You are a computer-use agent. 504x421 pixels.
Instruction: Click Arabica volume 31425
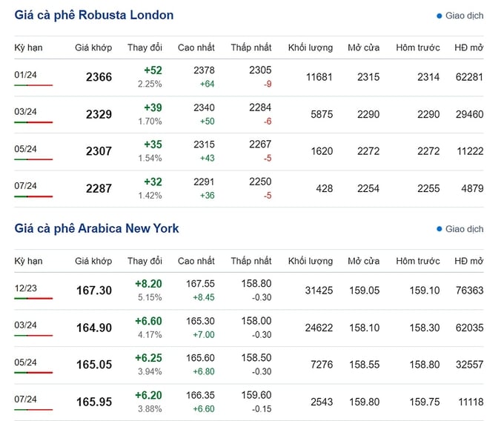[319, 291]
